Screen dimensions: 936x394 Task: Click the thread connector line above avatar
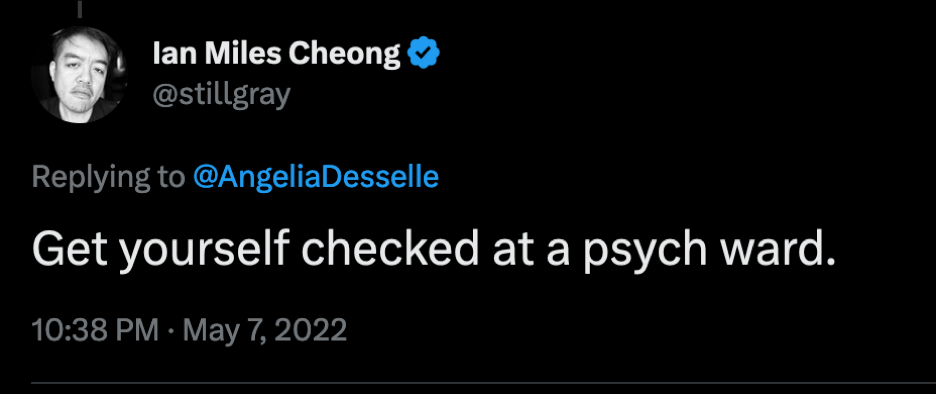click(x=79, y=8)
